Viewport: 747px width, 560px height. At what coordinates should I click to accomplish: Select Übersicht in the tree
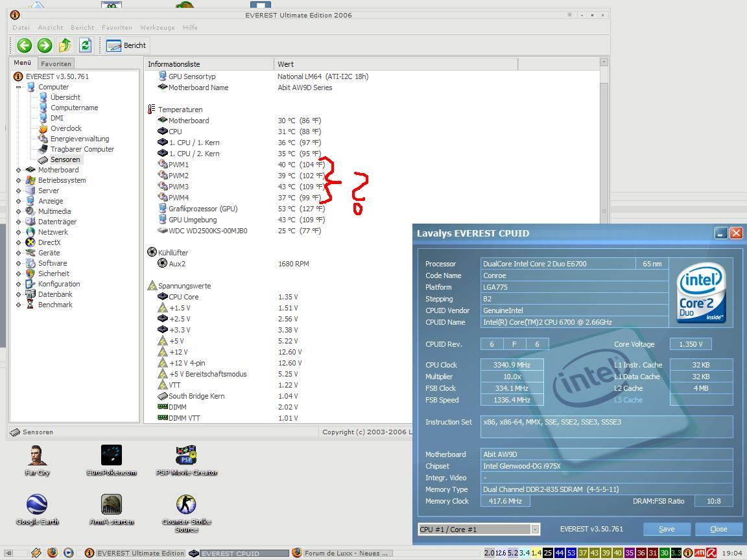[x=65, y=97]
